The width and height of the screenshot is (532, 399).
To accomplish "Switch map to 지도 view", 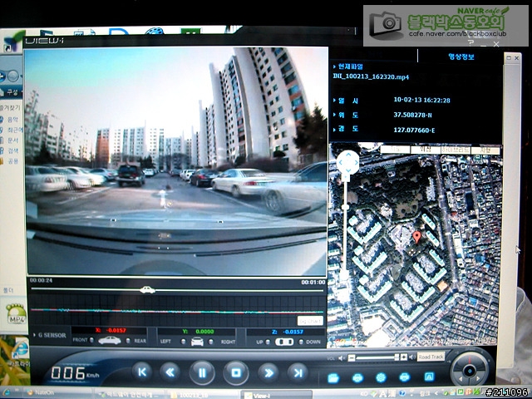I will [x=394, y=150].
